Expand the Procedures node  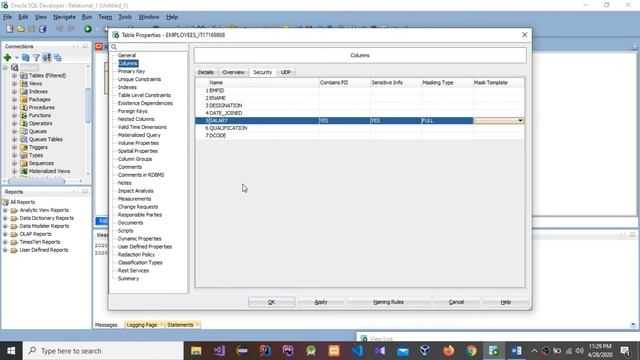14,107
